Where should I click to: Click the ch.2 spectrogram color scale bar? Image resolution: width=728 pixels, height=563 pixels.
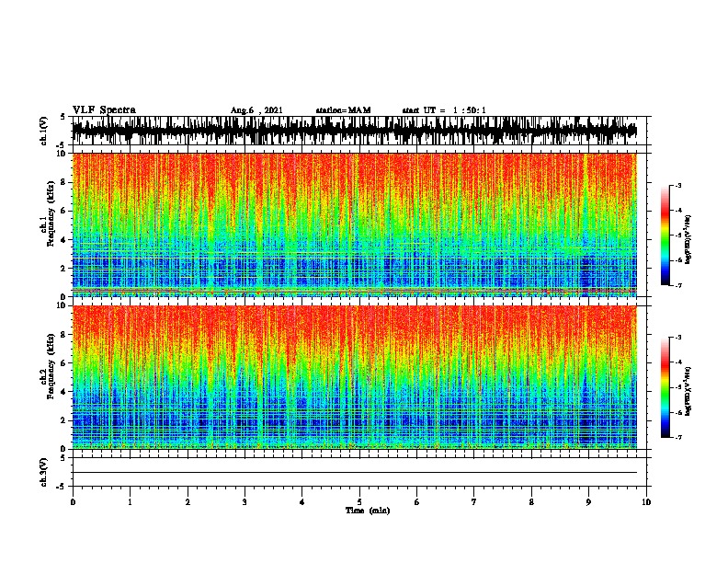point(665,387)
